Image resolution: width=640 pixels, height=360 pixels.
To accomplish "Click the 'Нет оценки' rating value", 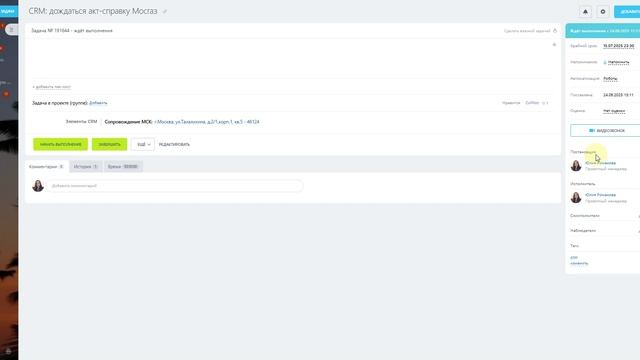I will [614, 111].
